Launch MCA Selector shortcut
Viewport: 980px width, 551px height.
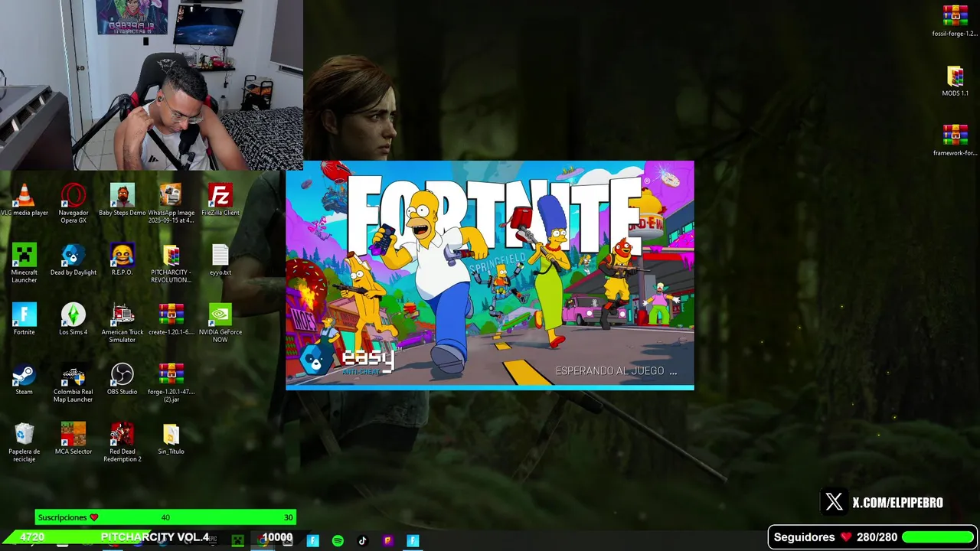pyautogui.click(x=73, y=439)
